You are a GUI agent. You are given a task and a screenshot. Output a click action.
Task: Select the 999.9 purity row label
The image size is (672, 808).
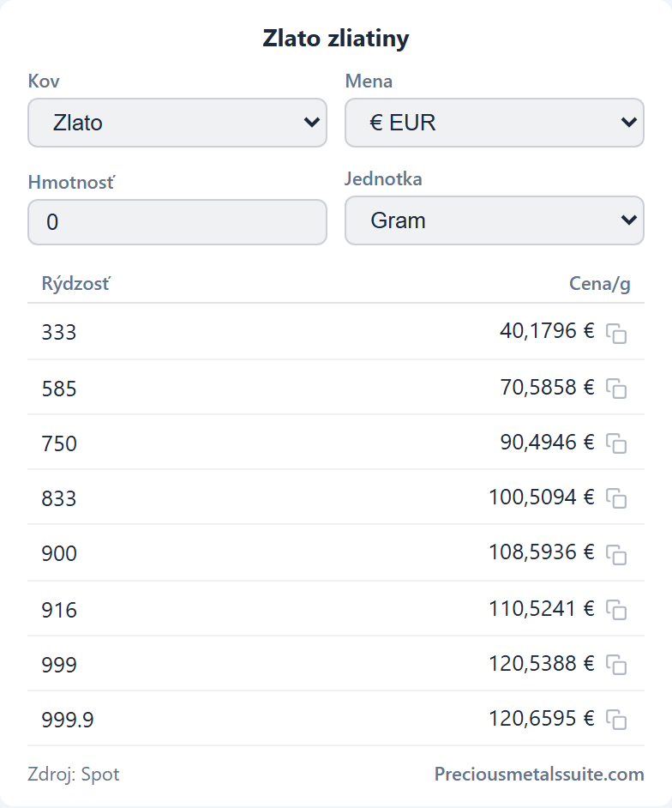[x=68, y=720]
